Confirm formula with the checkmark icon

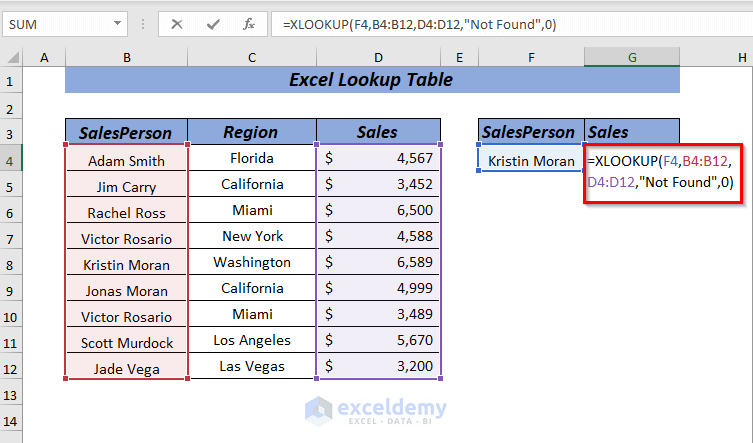coord(213,24)
